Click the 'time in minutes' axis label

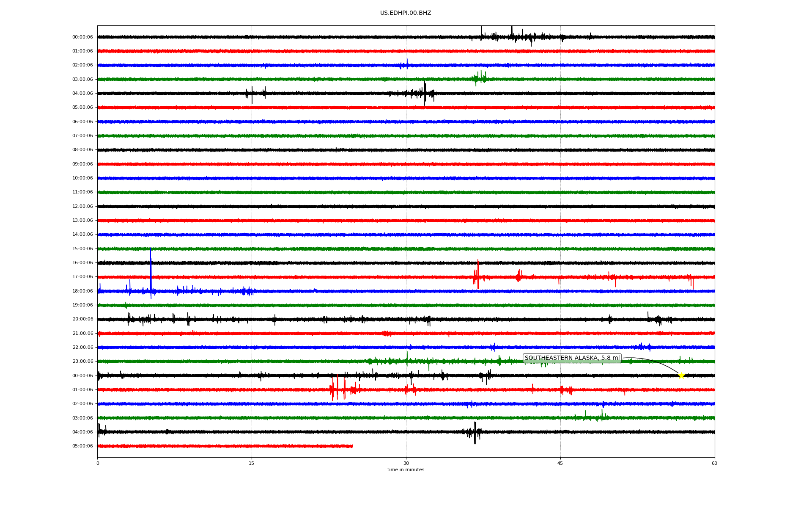tap(406, 470)
